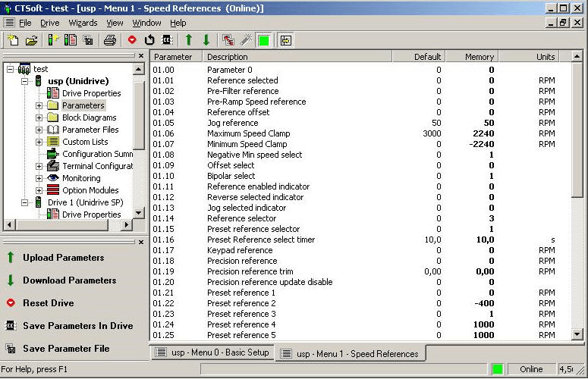Image resolution: width=588 pixels, height=379 pixels.
Task: Click the green Download arrow toolbar icon
Action: (x=206, y=39)
